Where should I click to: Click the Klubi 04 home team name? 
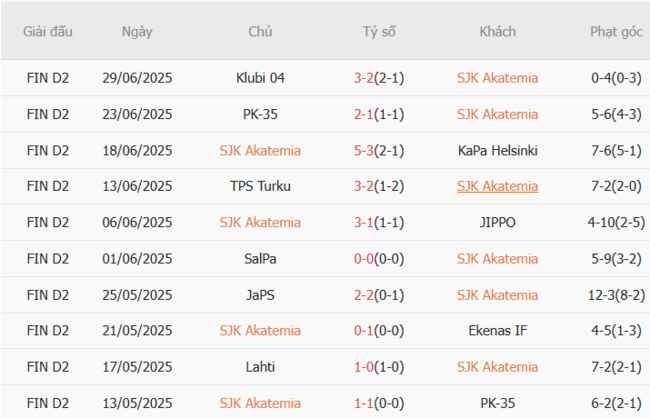[260, 78]
